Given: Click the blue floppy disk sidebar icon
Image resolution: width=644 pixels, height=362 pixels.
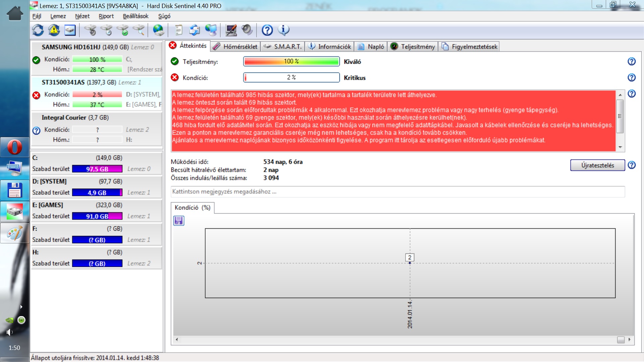Looking at the screenshot, I should pos(15,190).
